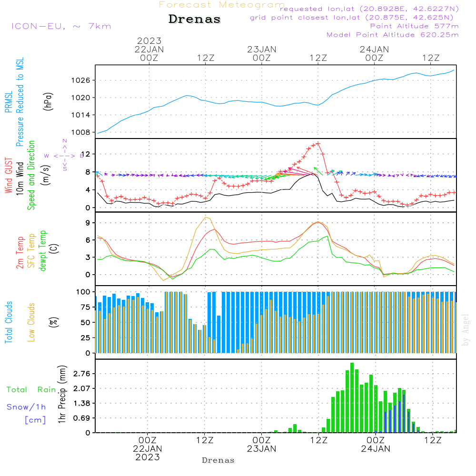
Task: Select the '25' cloud percentage tick label
Action: pos(86,338)
